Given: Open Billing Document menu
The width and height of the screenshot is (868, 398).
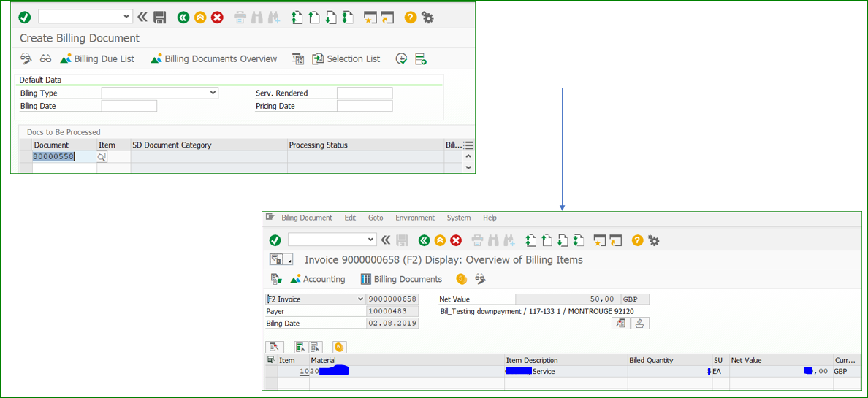Looking at the screenshot, I should coord(307,218).
